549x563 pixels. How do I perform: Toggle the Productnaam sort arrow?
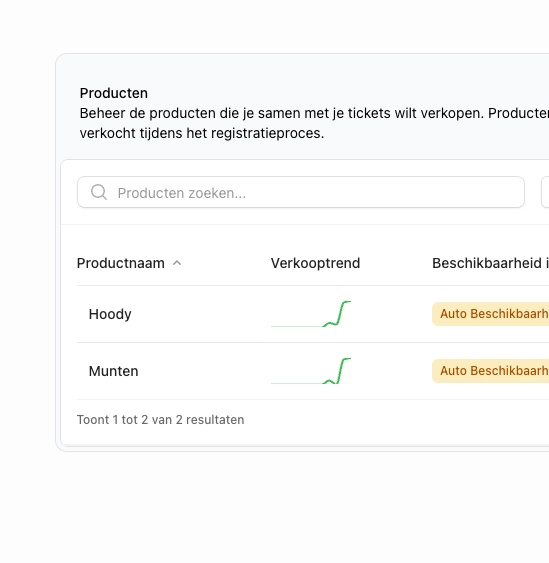(x=177, y=263)
